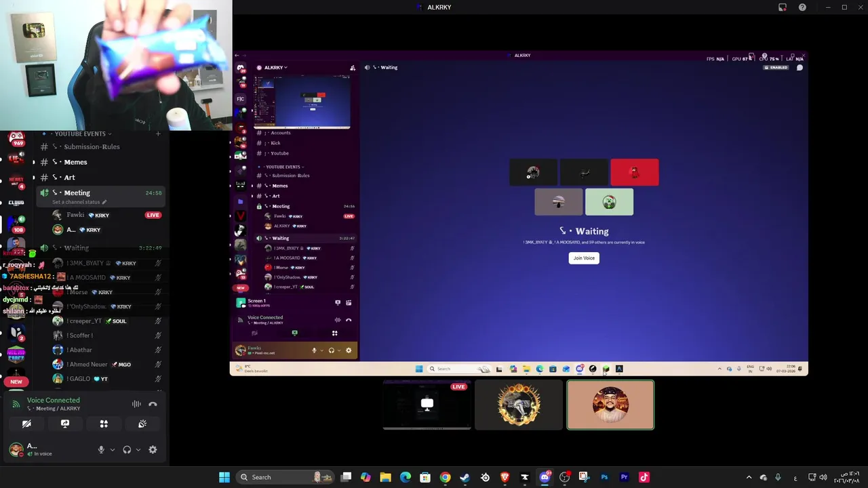Add channel to YOUTUBE EVENTS category
This screenshot has height=488, width=868.
coord(157,134)
